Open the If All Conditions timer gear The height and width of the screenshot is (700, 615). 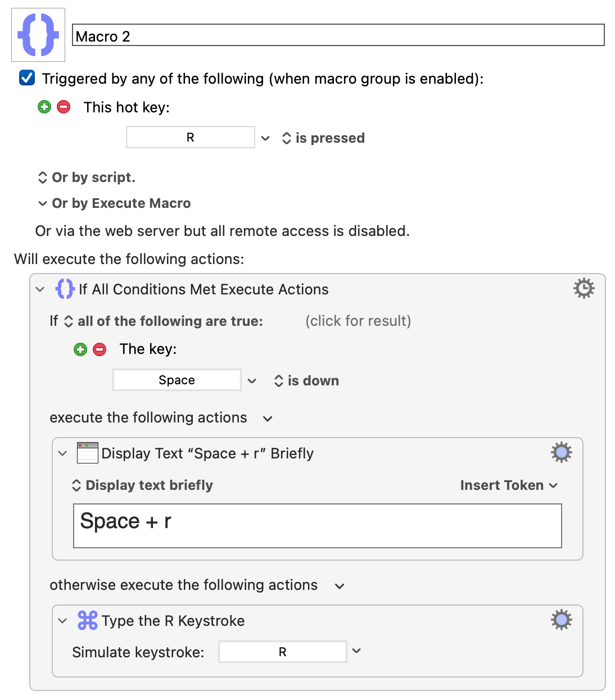(584, 288)
